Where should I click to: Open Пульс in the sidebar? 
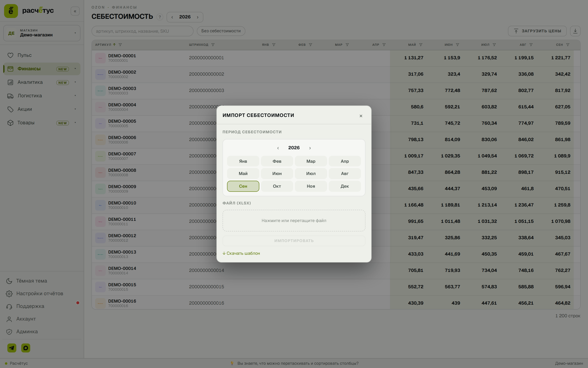point(42,55)
